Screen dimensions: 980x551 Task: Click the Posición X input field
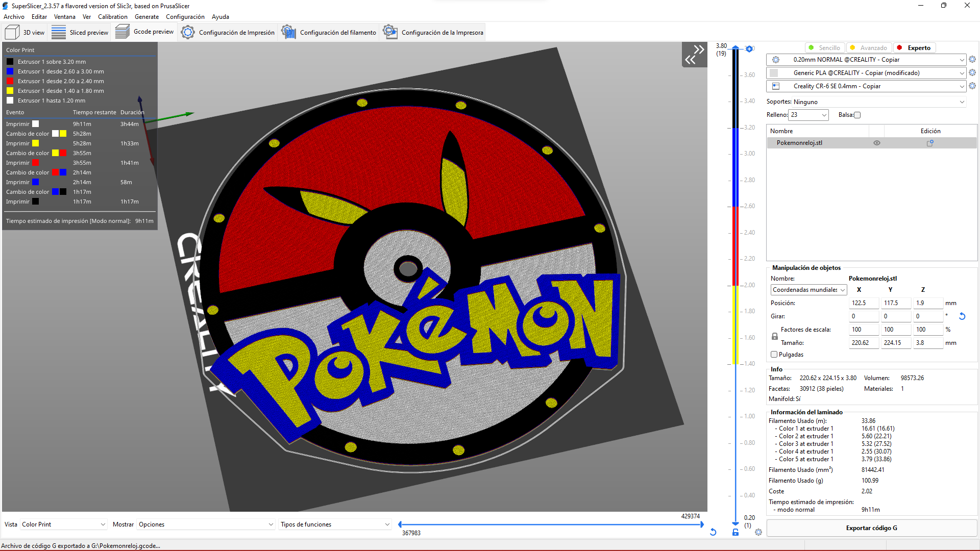point(864,303)
